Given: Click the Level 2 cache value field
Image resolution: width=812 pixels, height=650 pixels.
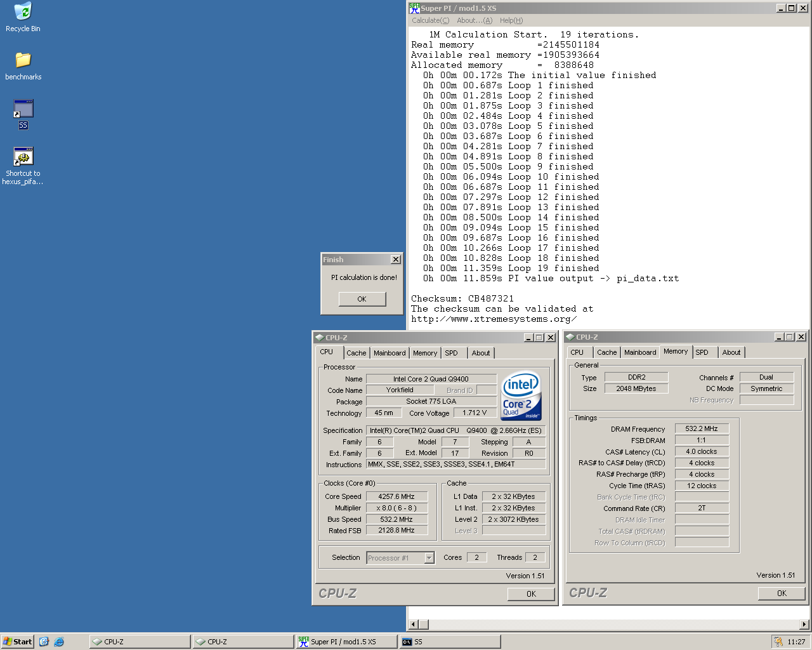Looking at the screenshot, I should tap(514, 519).
